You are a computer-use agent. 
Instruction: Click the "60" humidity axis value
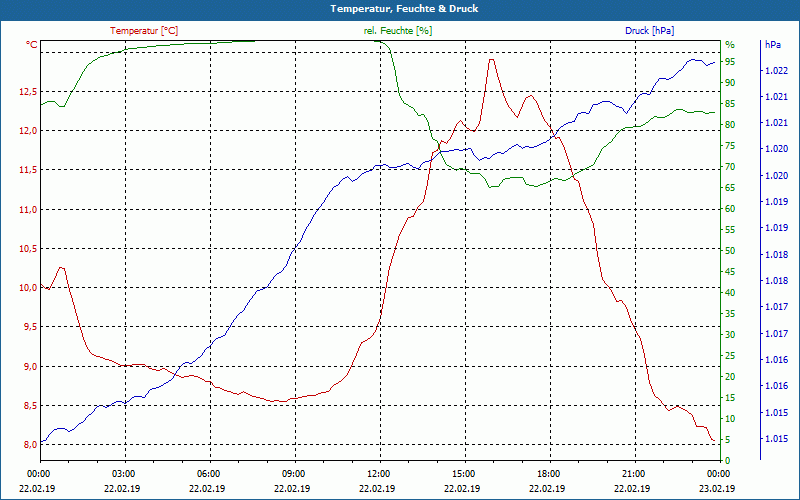pos(730,209)
